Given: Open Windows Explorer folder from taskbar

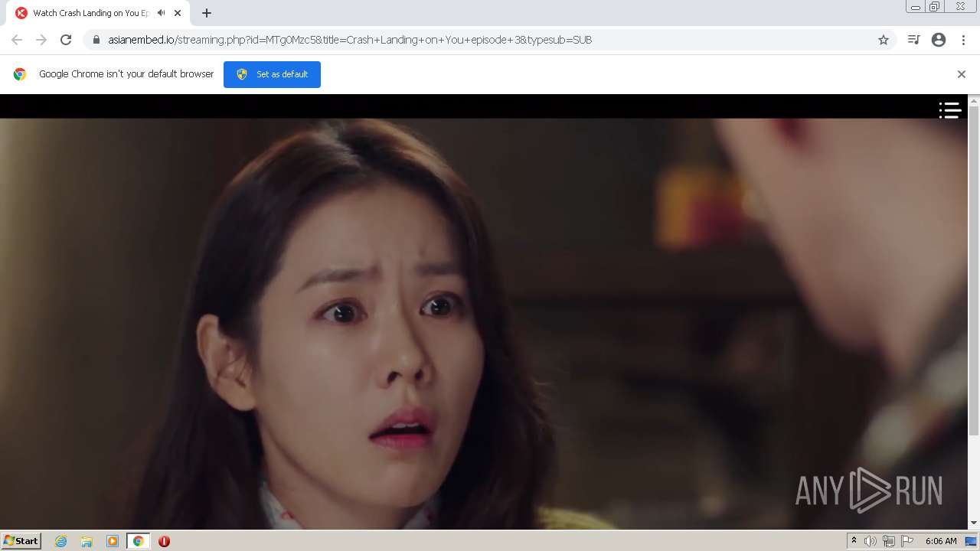Looking at the screenshot, I should point(87,541).
